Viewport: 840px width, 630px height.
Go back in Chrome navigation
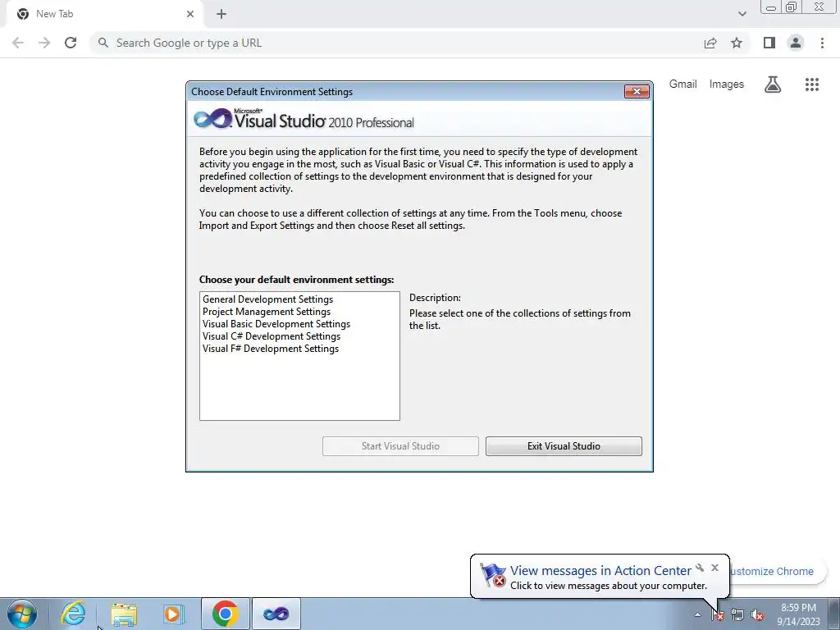18,43
